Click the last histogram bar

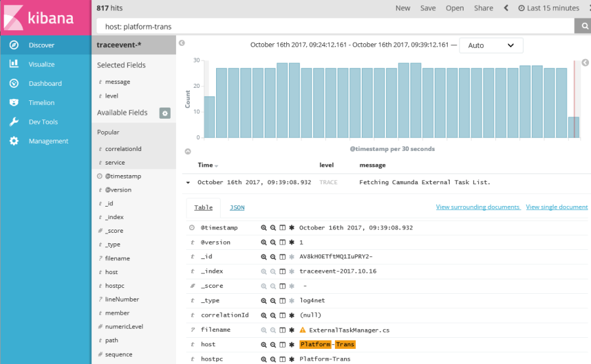pyautogui.click(x=573, y=127)
